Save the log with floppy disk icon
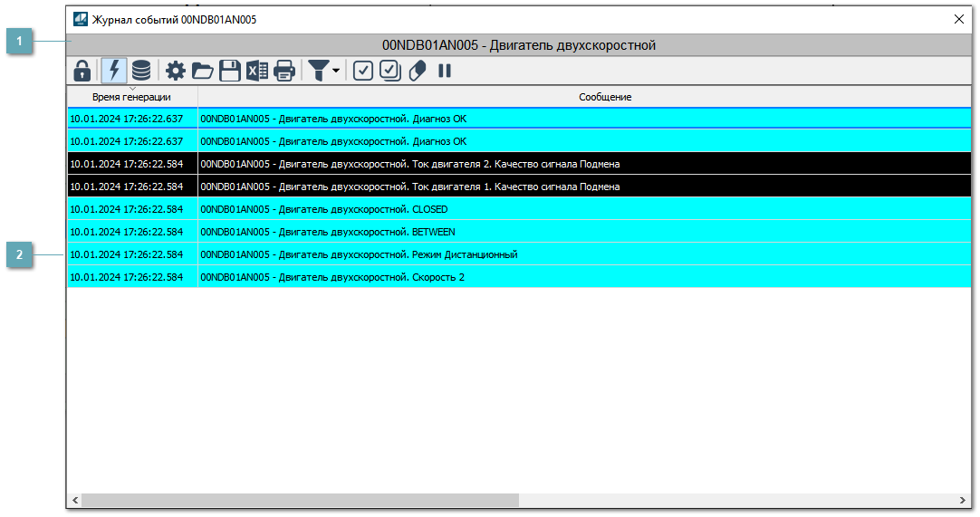The image size is (980, 517). (230, 71)
